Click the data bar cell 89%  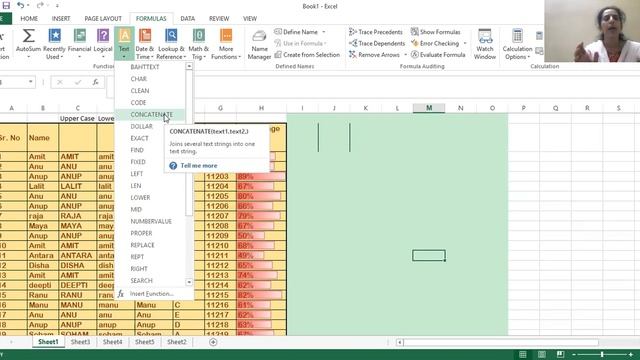(x=261, y=176)
